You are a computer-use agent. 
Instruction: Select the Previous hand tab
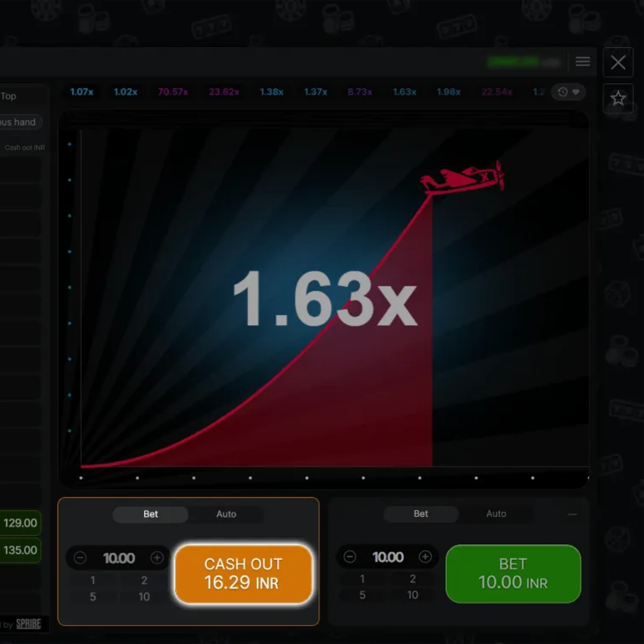pyautogui.click(x=18, y=122)
